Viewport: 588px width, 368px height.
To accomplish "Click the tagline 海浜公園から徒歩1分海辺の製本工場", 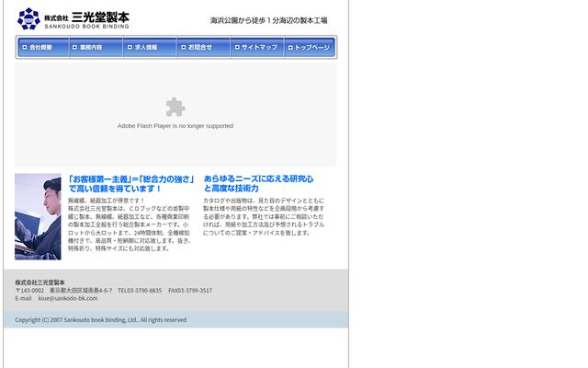I will [x=268, y=20].
